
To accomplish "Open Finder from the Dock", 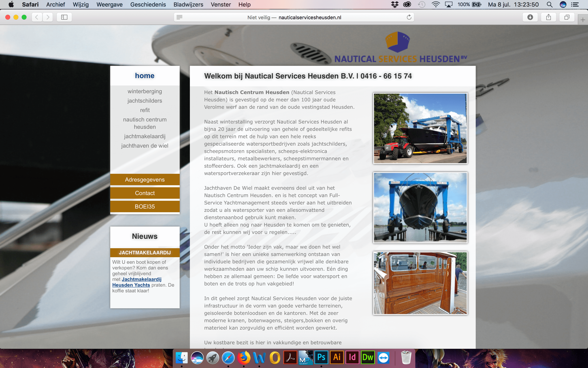I will (x=182, y=358).
